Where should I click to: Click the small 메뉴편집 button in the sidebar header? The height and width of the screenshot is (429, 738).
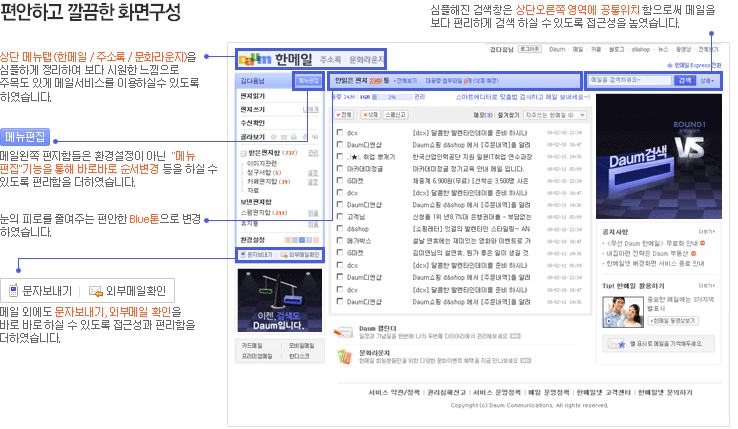[309, 81]
